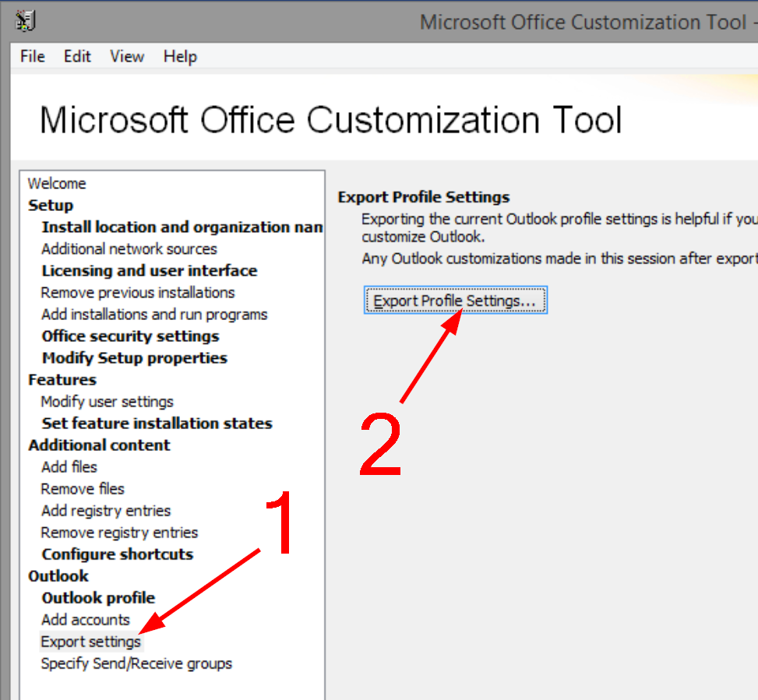Open the Outlook profile page

click(x=98, y=598)
